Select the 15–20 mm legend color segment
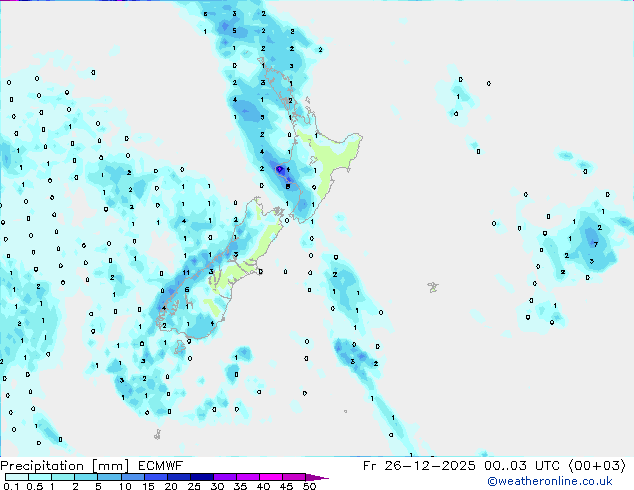 pyautogui.click(x=155, y=477)
